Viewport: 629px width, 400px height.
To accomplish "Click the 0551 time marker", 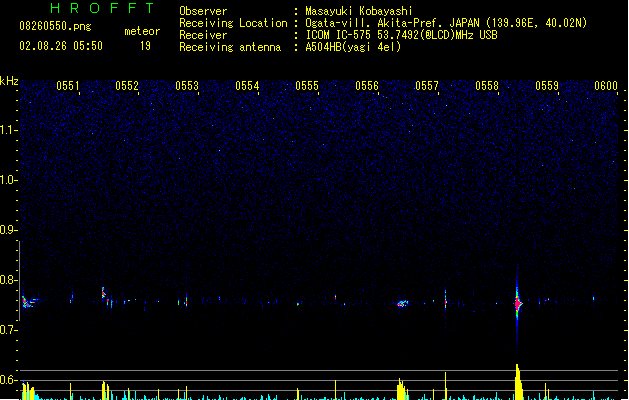I will point(67,86).
